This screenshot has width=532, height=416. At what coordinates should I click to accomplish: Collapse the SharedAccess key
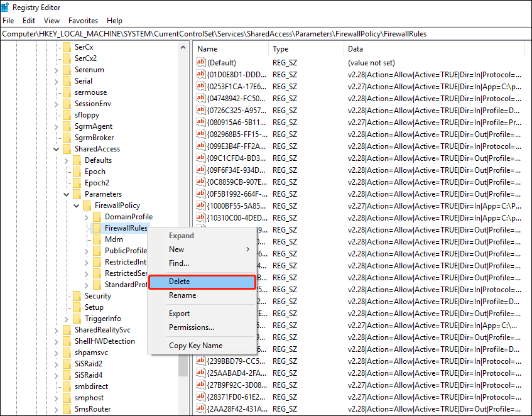coord(56,148)
